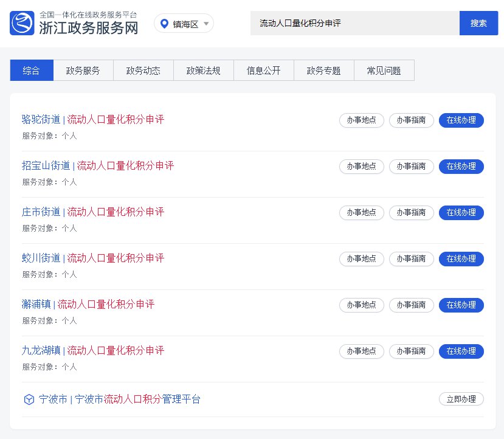The width and height of the screenshot is (504, 439).
Task: Open 骆驼街道 流动人口量化积分申评 result link
Action: (x=93, y=120)
